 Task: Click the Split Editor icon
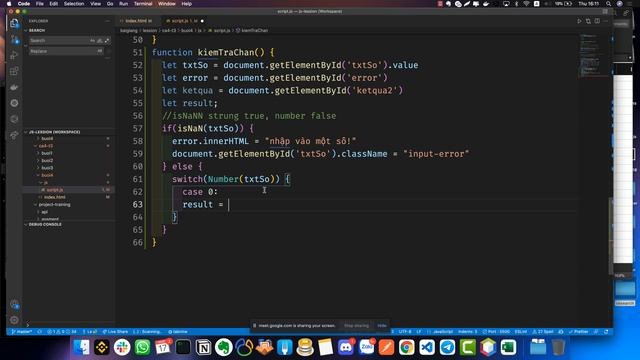coord(597,21)
